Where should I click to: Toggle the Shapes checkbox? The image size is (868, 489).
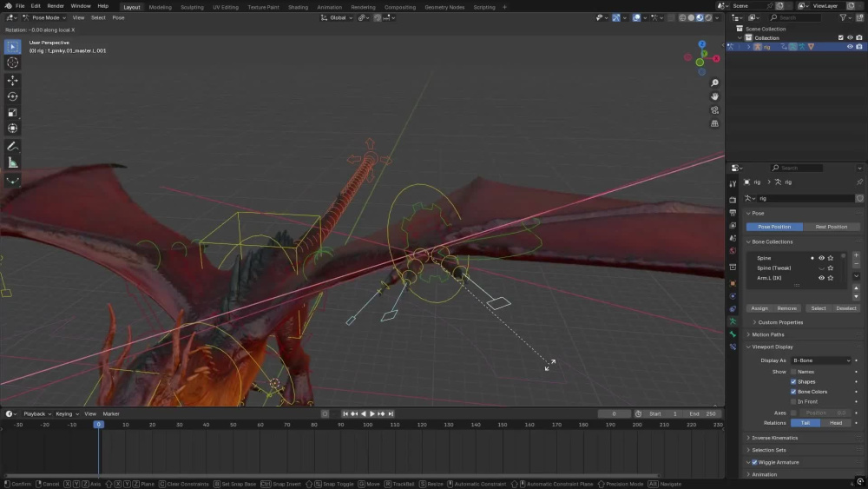coord(793,381)
